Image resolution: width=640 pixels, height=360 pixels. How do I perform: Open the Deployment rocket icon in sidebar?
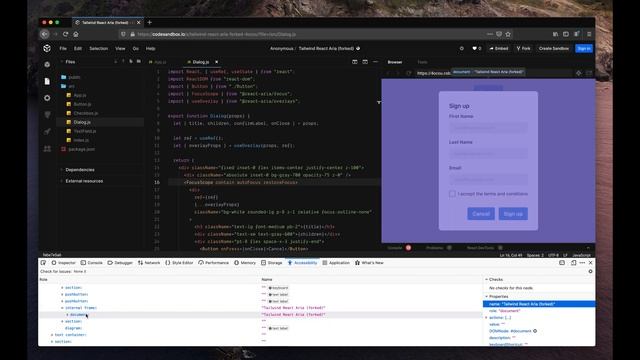click(47, 131)
